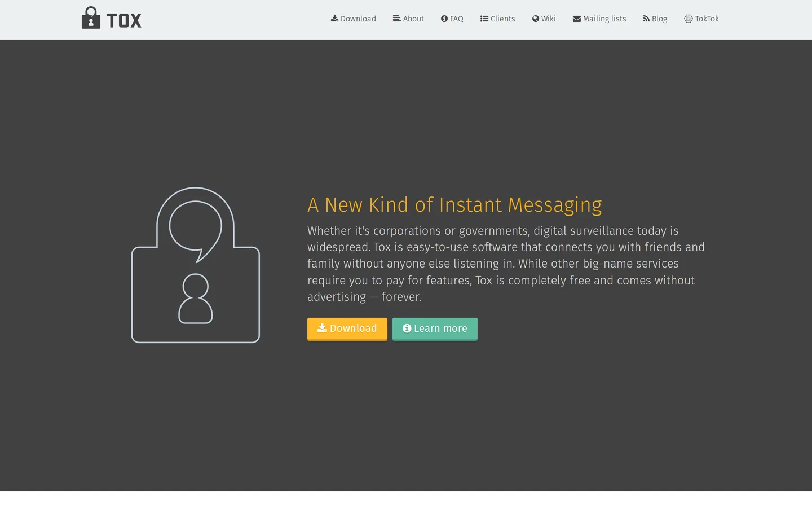Click the info icon in Learn more button
This screenshot has width=812, height=508.
tap(407, 328)
